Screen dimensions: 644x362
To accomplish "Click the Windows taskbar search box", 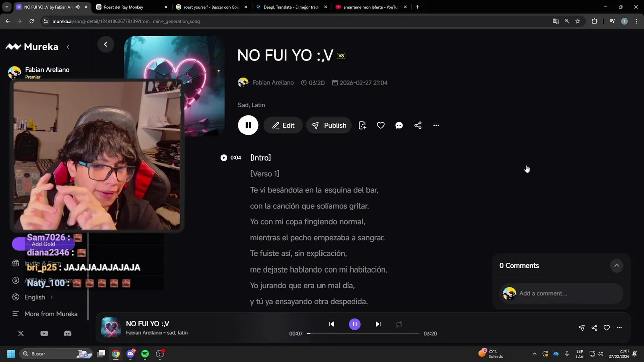I will 56,354.
